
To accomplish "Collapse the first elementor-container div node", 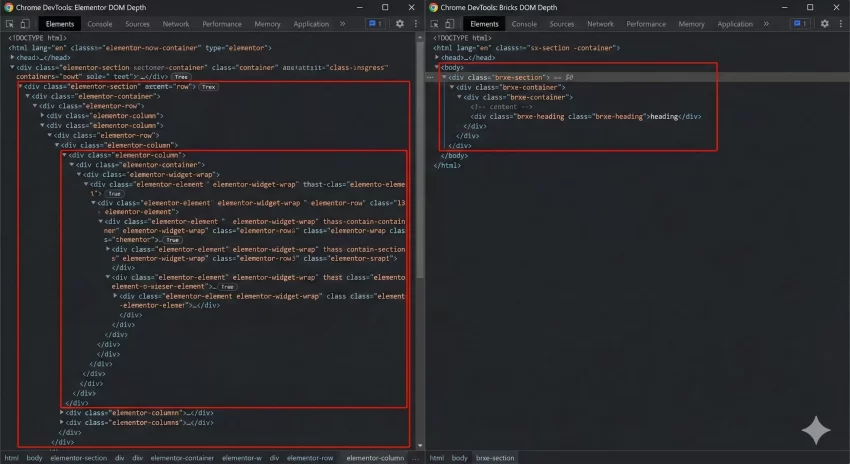I will point(27,96).
